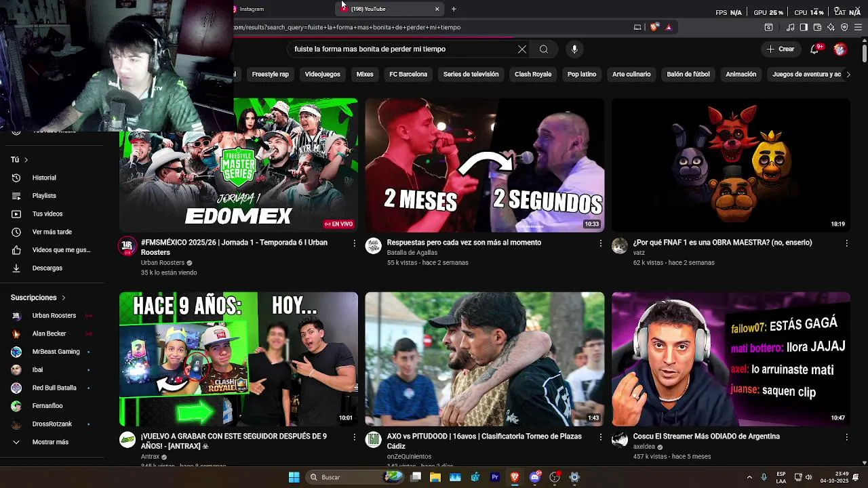Image resolution: width=868 pixels, height=488 pixels.
Task: Click the Batalla de Agallas channel avatar
Action: (374, 246)
